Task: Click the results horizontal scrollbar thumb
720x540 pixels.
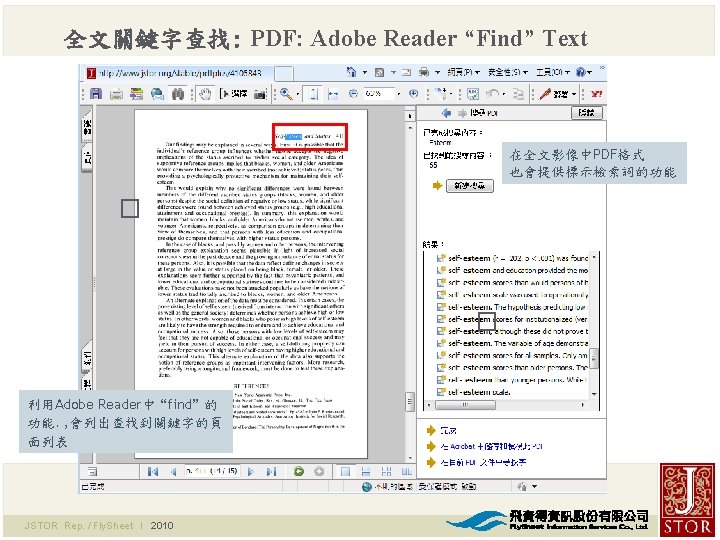Action: 465,405
